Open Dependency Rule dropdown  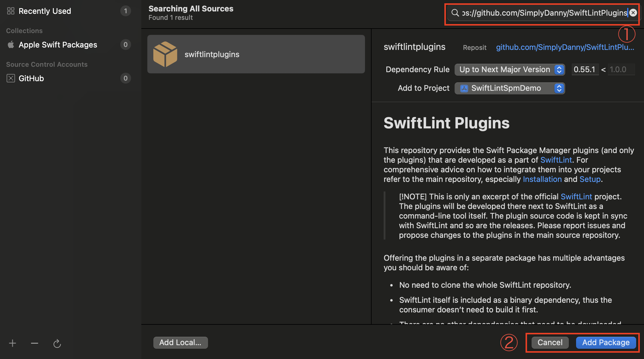[x=510, y=69]
